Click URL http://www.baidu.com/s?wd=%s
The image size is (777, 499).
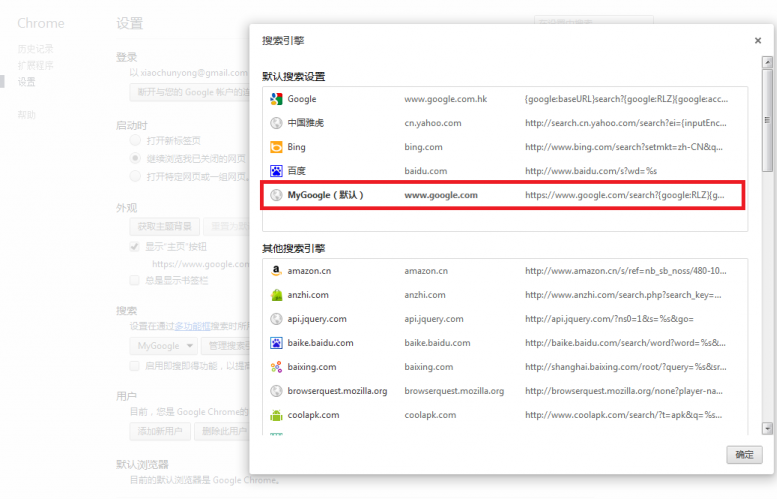click(x=591, y=171)
